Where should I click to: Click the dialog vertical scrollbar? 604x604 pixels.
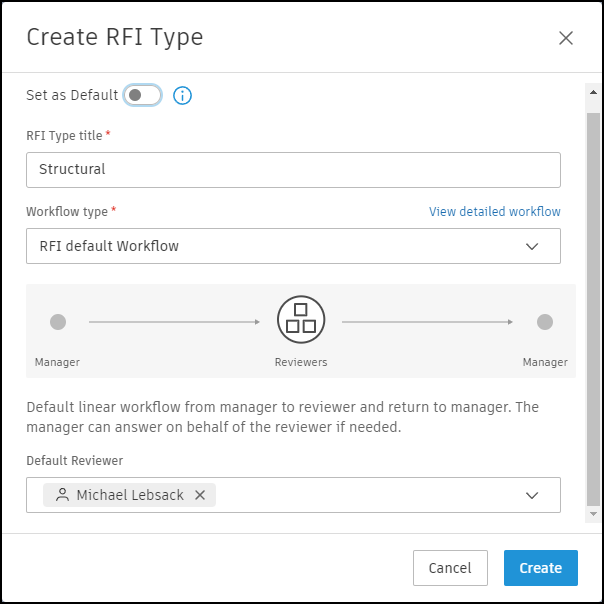(x=593, y=300)
